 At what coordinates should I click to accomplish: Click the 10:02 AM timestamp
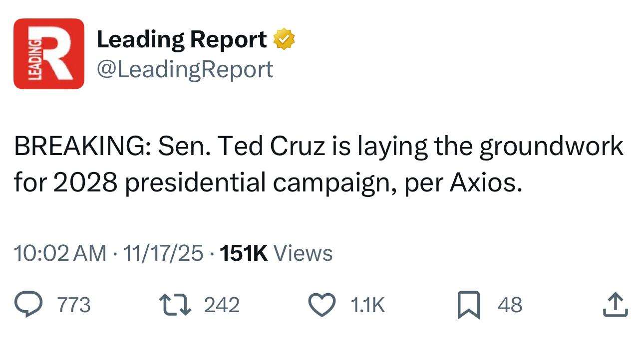click(60, 253)
